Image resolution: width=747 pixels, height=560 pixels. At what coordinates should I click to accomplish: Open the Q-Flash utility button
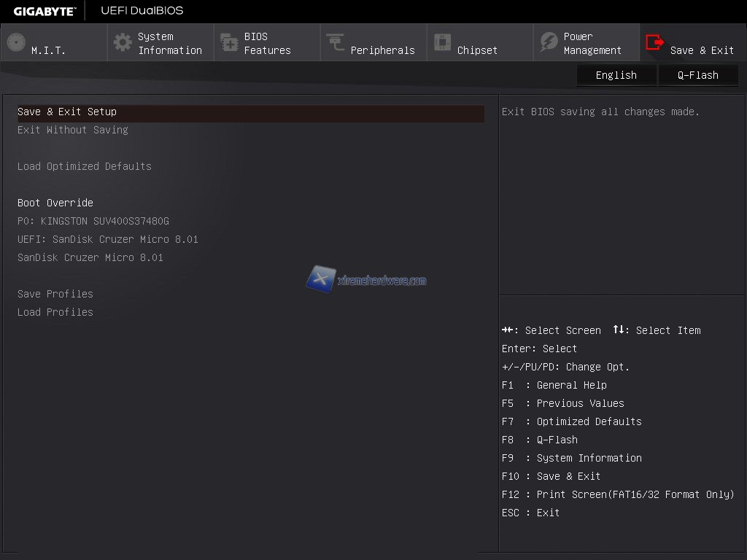pos(698,75)
